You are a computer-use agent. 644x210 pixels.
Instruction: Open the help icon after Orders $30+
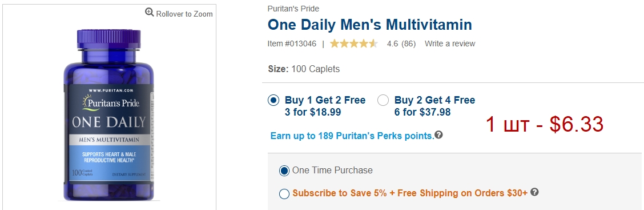pos(534,192)
